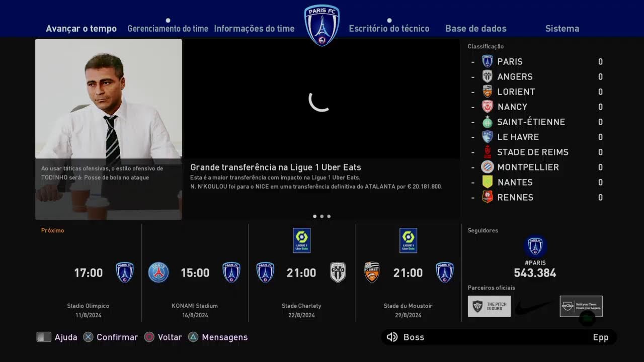This screenshot has height=362, width=644.
Task: Click Angers SCO crest in Stade Charlety fixture
Action: coord(338,273)
